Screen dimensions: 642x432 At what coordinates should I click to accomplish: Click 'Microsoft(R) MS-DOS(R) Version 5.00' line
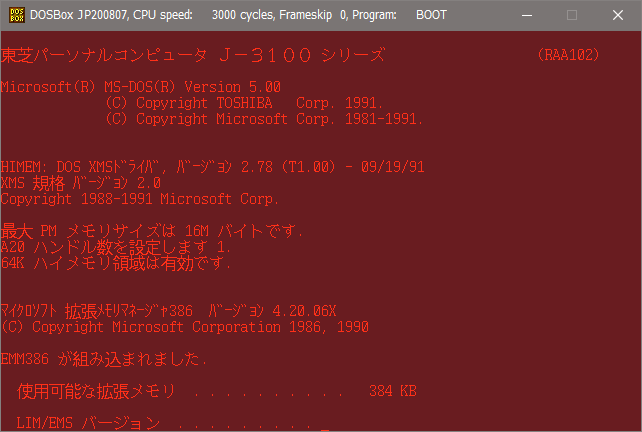click(141, 87)
